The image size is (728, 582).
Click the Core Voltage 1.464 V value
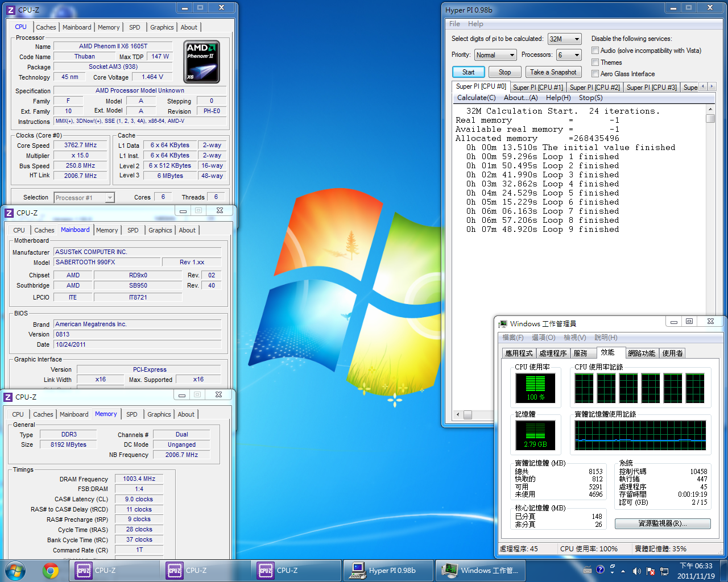click(x=152, y=77)
